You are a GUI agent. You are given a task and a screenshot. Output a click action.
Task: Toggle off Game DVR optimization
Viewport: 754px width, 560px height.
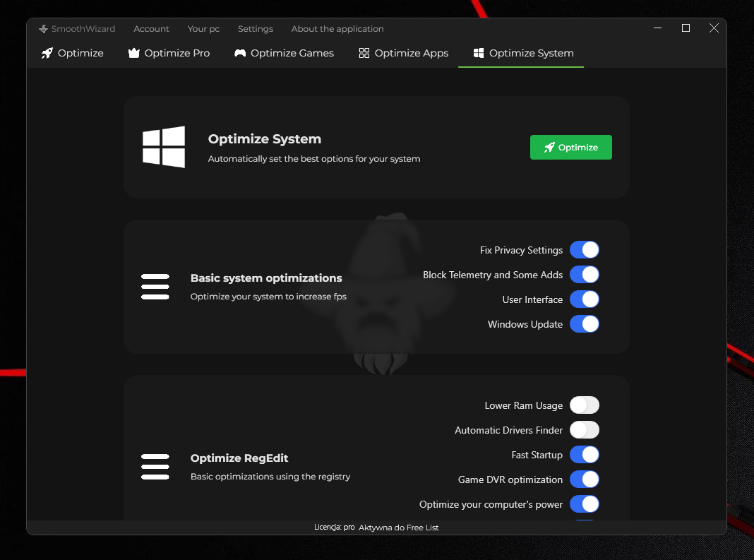tap(584, 479)
